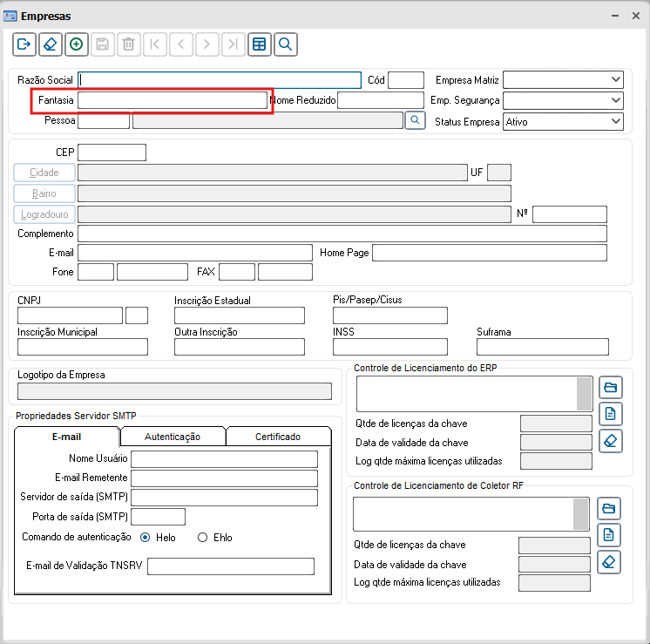This screenshot has width=650, height=644.
Task: Click the magnifier search toolbar icon
Action: (285, 44)
